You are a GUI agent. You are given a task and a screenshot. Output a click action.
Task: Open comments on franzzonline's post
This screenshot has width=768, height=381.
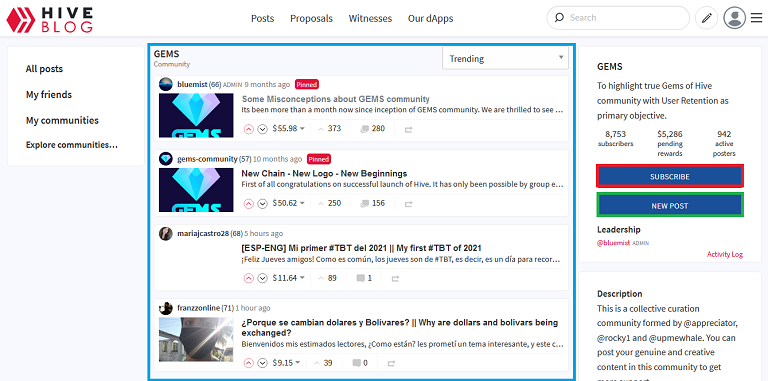[x=360, y=363]
